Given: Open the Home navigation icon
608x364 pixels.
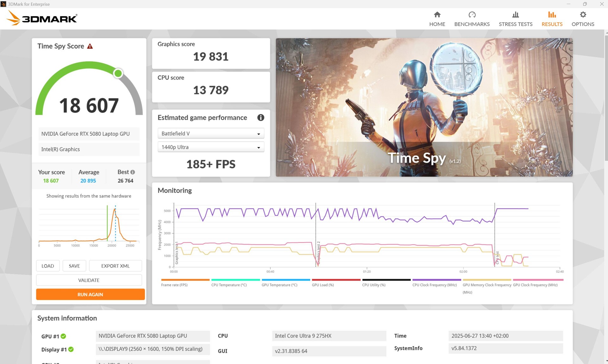Looking at the screenshot, I should [x=437, y=15].
